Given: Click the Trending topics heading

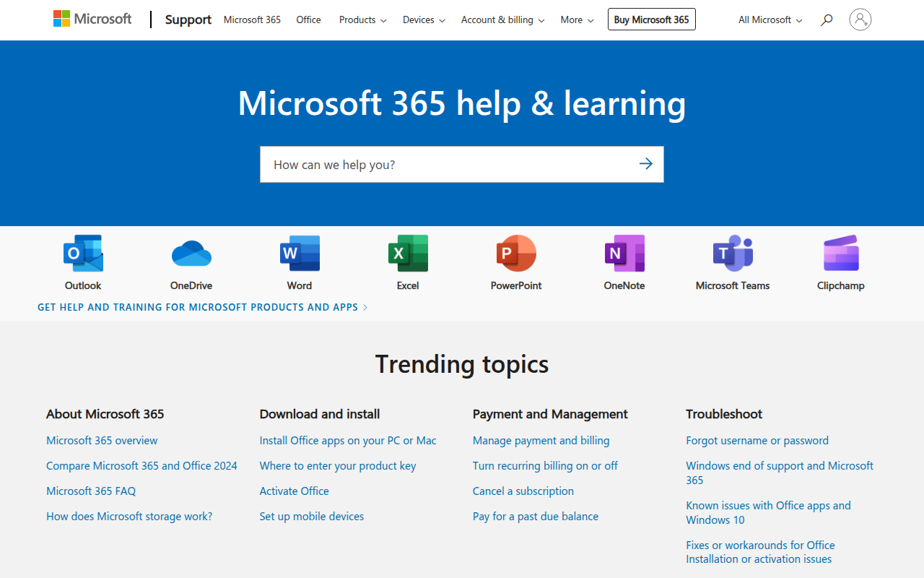Looking at the screenshot, I should [462, 364].
